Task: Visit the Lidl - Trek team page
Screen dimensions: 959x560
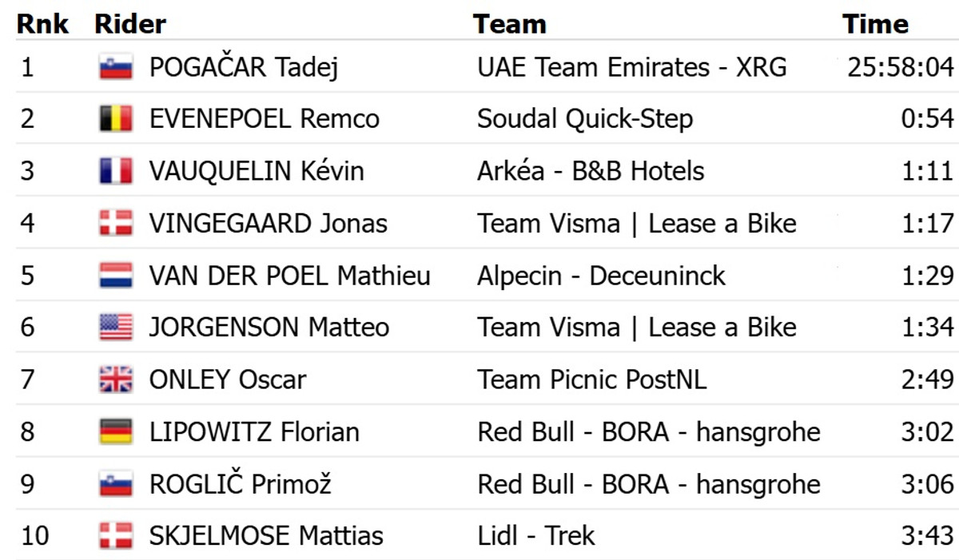Action: pyautogui.click(x=536, y=535)
